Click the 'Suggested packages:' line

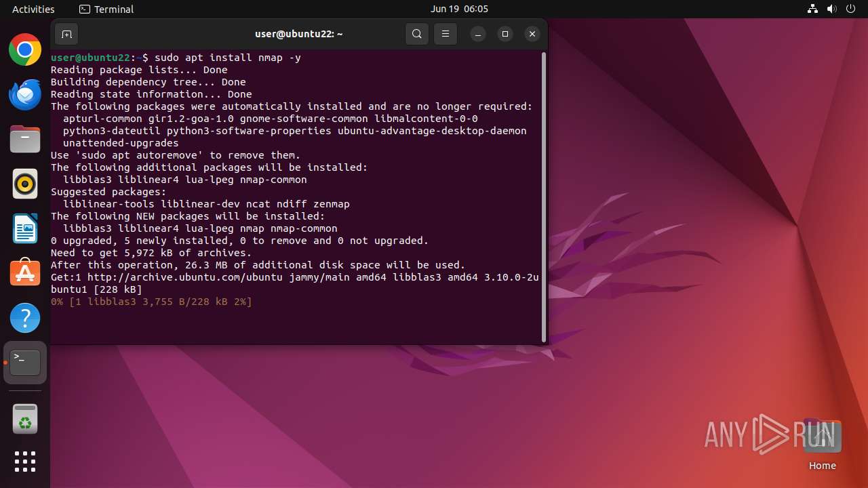click(x=108, y=192)
